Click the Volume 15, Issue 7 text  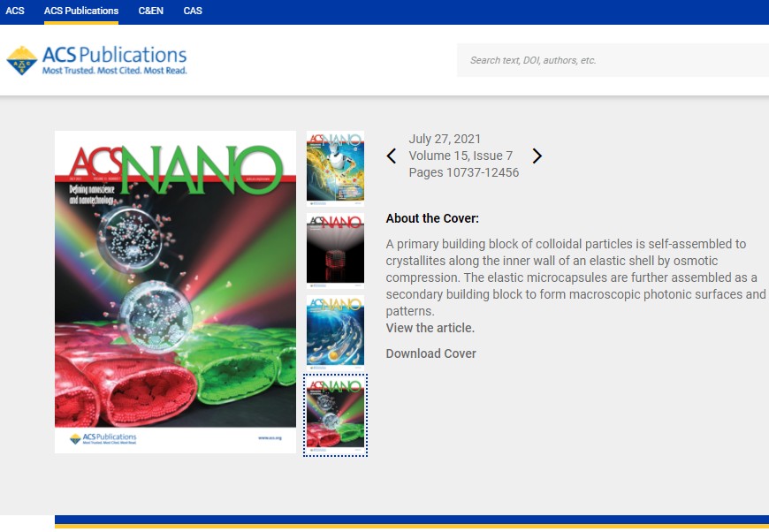(461, 156)
